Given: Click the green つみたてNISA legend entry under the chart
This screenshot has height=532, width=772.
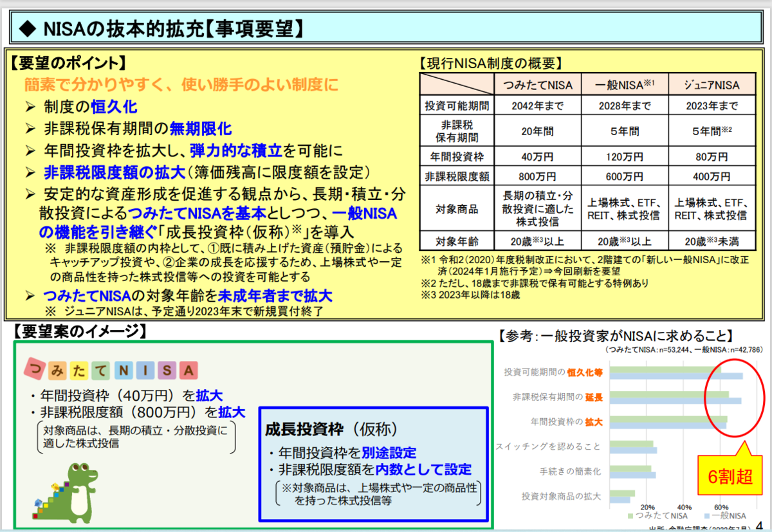Looking at the screenshot, I should click(x=657, y=516).
